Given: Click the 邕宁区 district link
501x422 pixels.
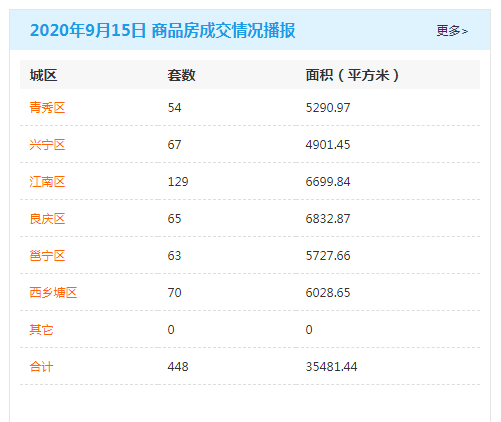Looking at the screenshot, I should pos(47,256).
